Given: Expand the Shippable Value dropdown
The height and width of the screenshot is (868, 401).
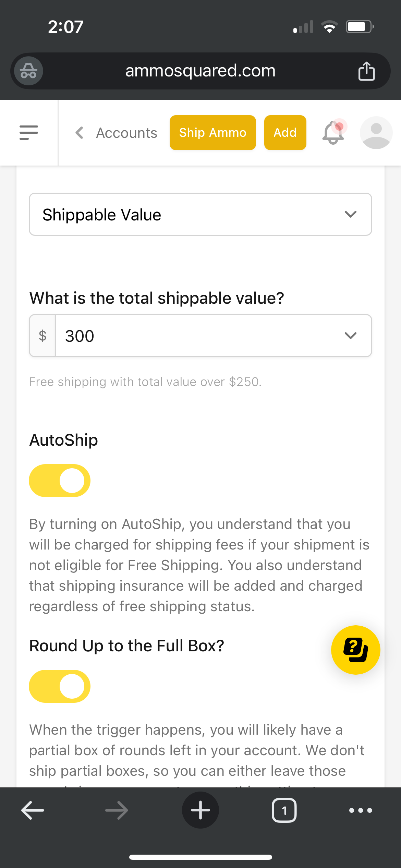Looking at the screenshot, I should (x=200, y=214).
